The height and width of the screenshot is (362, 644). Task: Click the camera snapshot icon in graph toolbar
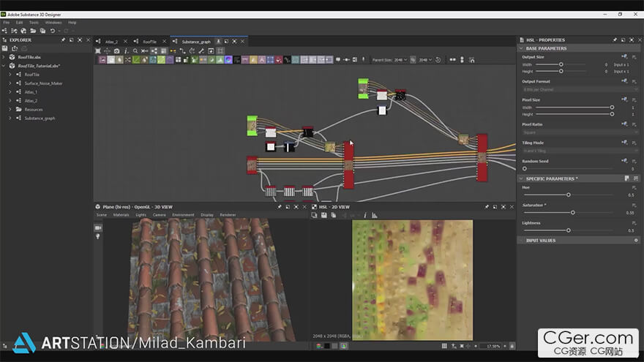[116, 51]
